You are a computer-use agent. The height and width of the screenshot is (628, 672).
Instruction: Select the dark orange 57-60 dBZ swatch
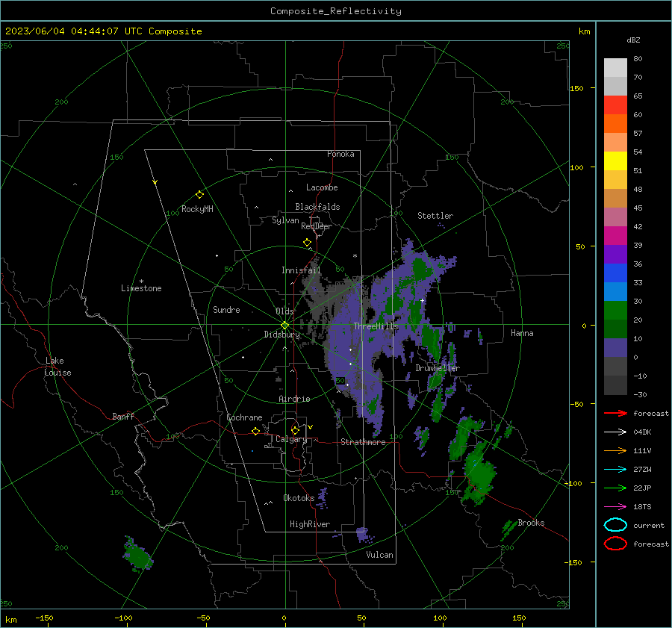[615, 124]
